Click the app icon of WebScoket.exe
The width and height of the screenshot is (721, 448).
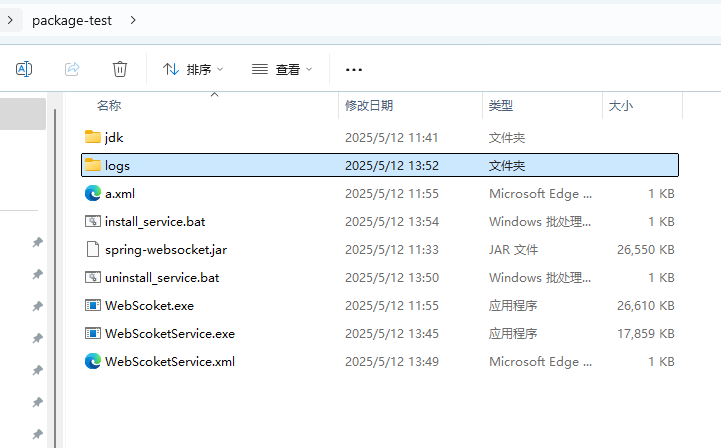tap(93, 305)
